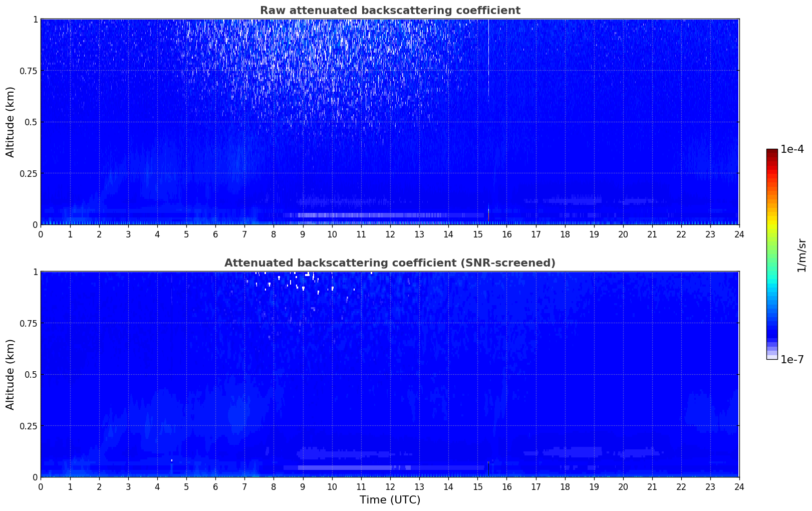Click hour 18 tick on top plot
This screenshot has height=511, width=812.
coord(565,234)
